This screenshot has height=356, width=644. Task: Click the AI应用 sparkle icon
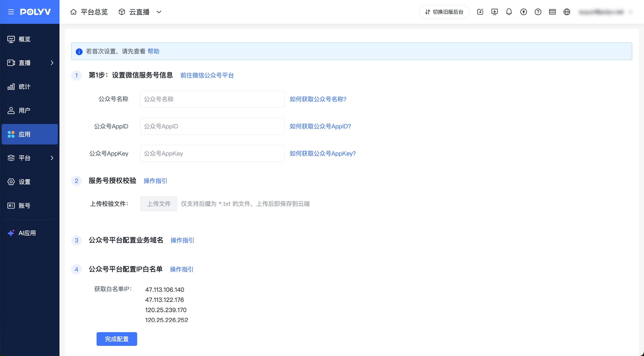point(11,233)
